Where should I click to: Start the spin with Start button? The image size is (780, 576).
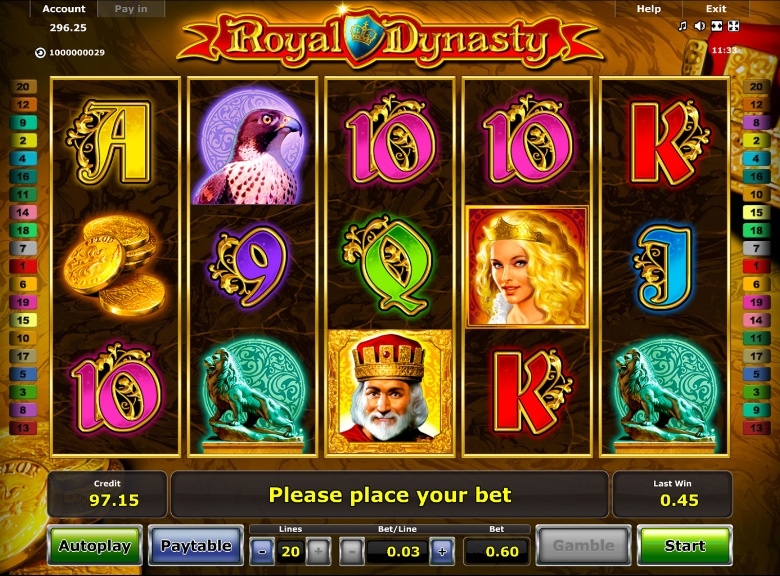point(684,546)
